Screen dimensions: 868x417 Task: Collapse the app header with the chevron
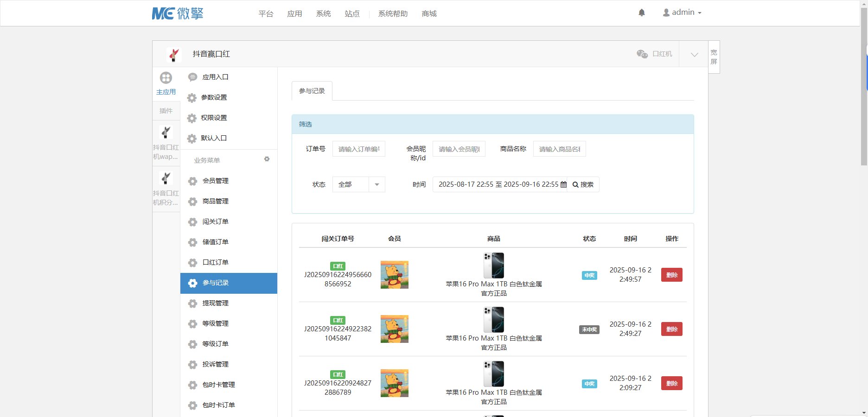694,54
